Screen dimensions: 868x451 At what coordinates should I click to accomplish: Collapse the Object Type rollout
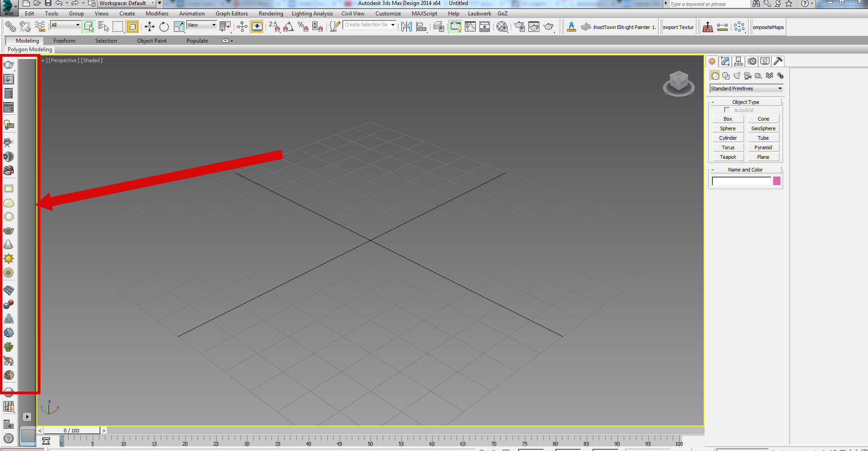coord(745,102)
